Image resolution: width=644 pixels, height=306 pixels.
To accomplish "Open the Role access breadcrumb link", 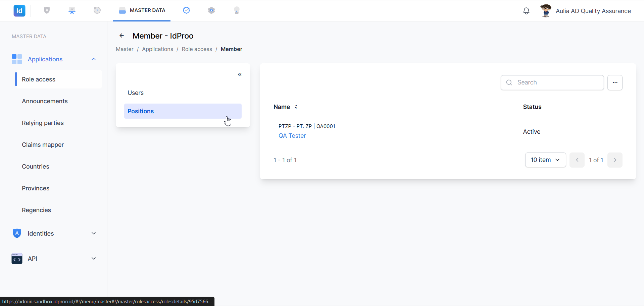I will [x=197, y=49].
